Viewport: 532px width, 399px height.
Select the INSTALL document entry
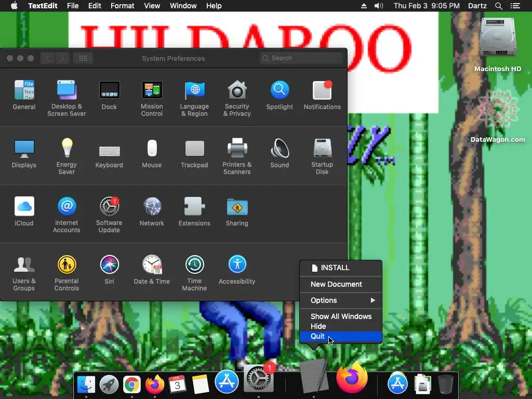pyautogui.click(x=341, y=268)
